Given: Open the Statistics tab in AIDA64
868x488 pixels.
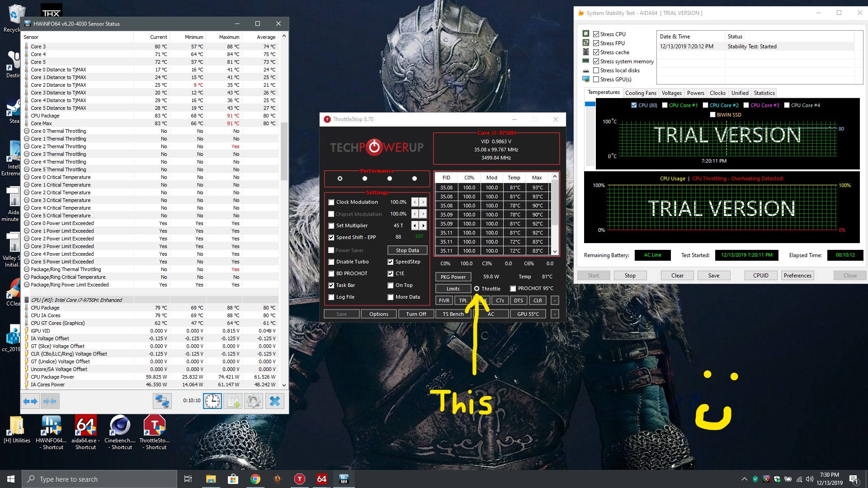Looking at the screenshot, I should tap(764, 93).
